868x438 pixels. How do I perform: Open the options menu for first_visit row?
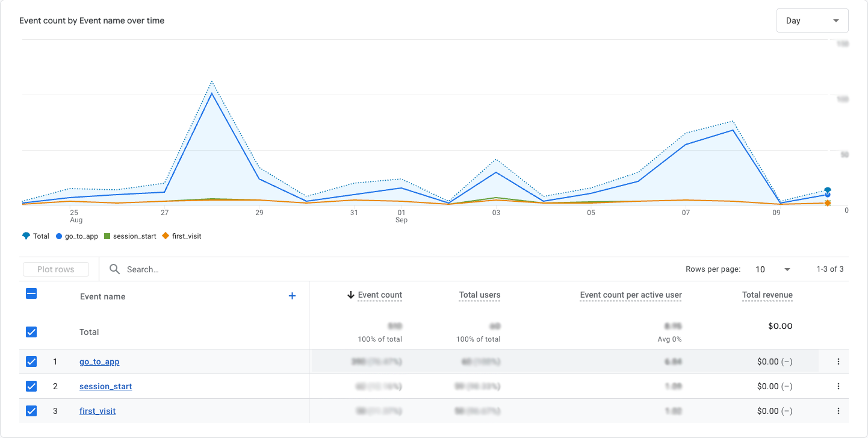(839, 410)
